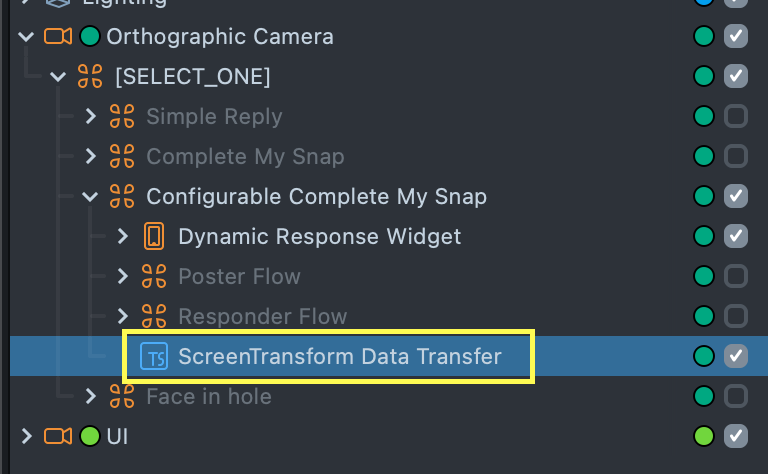The image size is (768, 474).
Task: Click the Orthographic Camera's camera icon
Action: coord(58,37)
